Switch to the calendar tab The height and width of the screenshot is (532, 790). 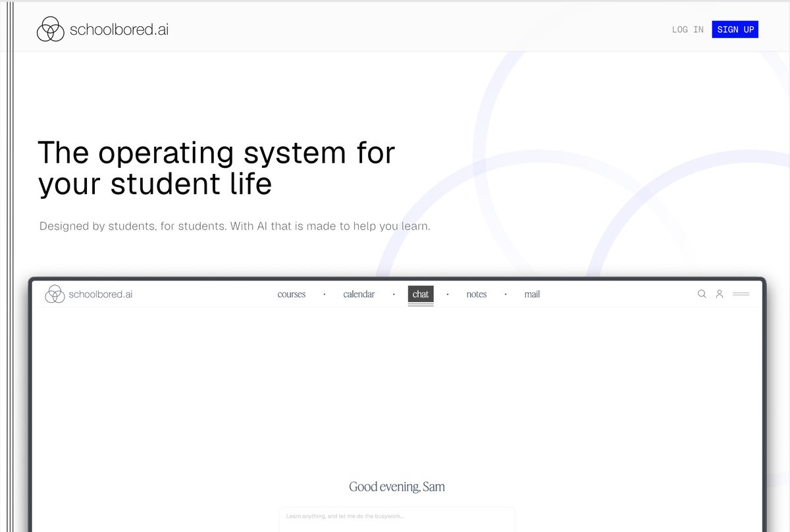click(x=359, y=294)
